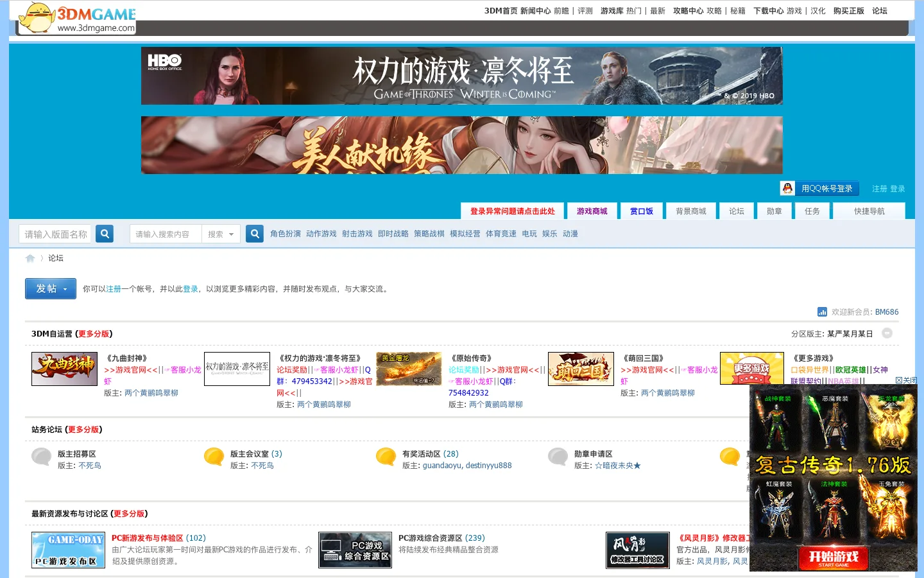Image resolution: width=924 pixels, height=578 pixels.
Task: Select the 射击游戏 category link
Action: click(x=357, y=234)
